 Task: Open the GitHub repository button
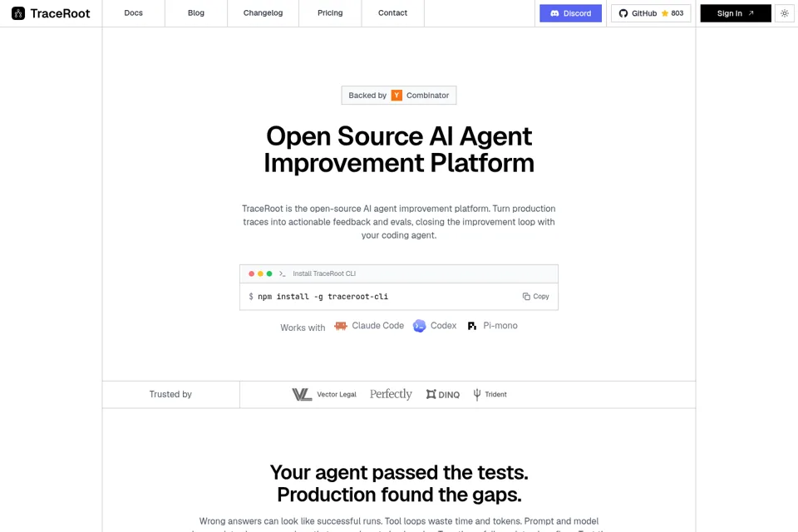tap(651, 13)
